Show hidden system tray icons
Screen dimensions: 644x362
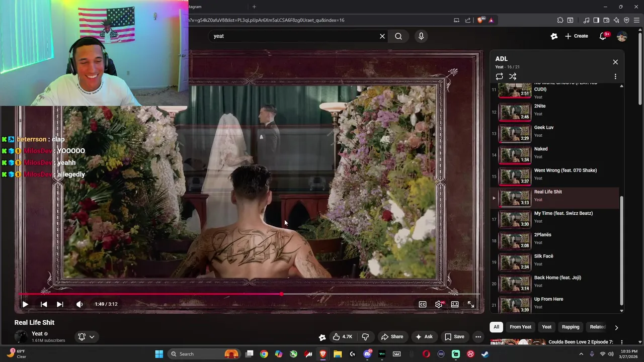[x=581, y=354]
